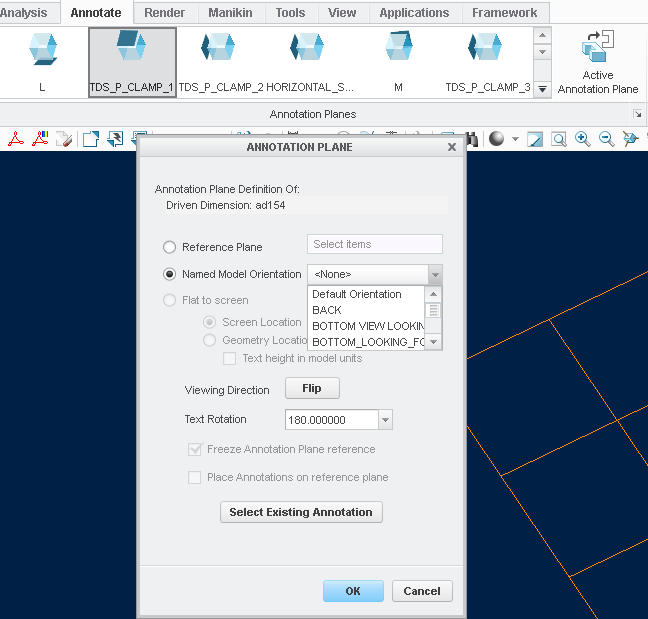This screenshot has width=648, height=619.
Task: Select the L annotation plane icon
Action: click(x=42, y=61)
